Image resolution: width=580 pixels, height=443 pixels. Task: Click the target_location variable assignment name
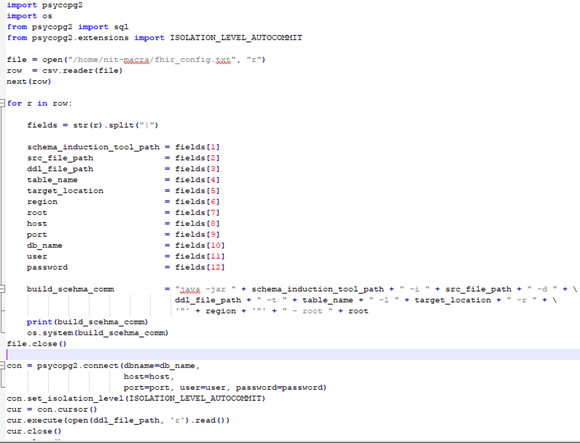click(65, 191)
